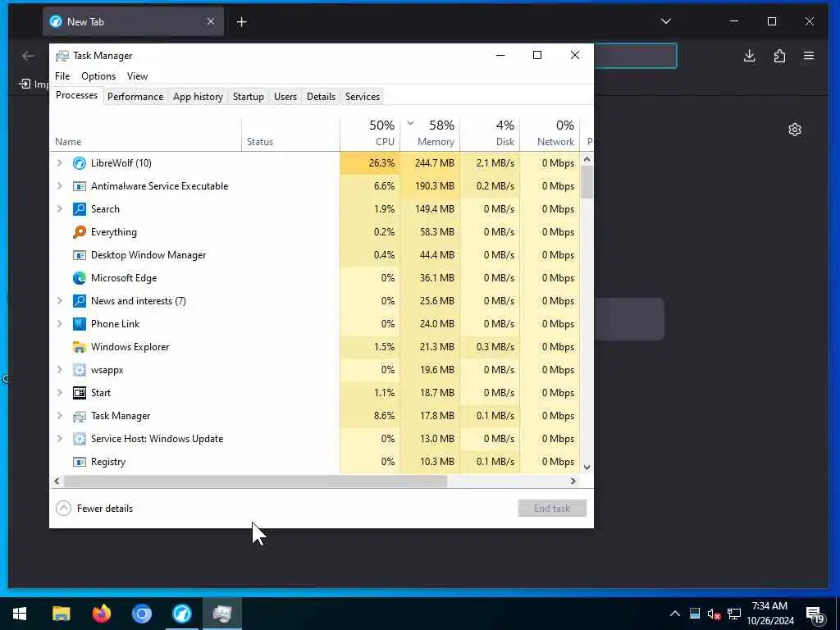Switch to the Services tab
The height and width of the screenshot is (630, 840).
362,97
